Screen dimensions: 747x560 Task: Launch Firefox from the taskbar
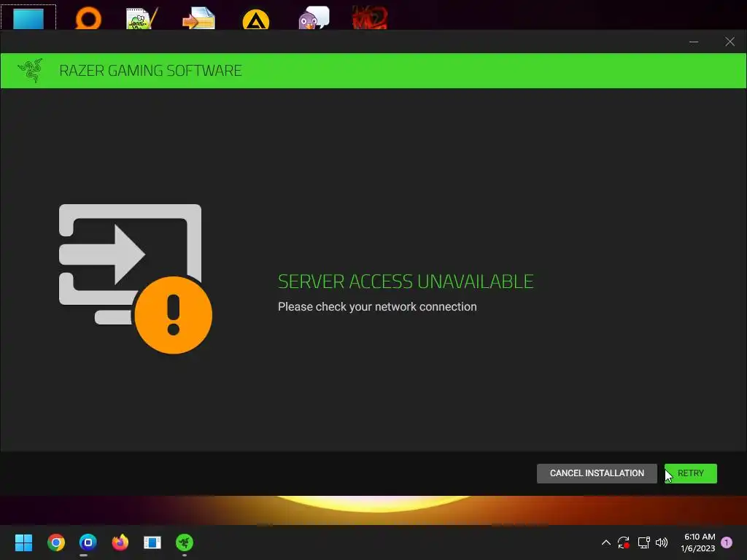(x=120, y=542)
